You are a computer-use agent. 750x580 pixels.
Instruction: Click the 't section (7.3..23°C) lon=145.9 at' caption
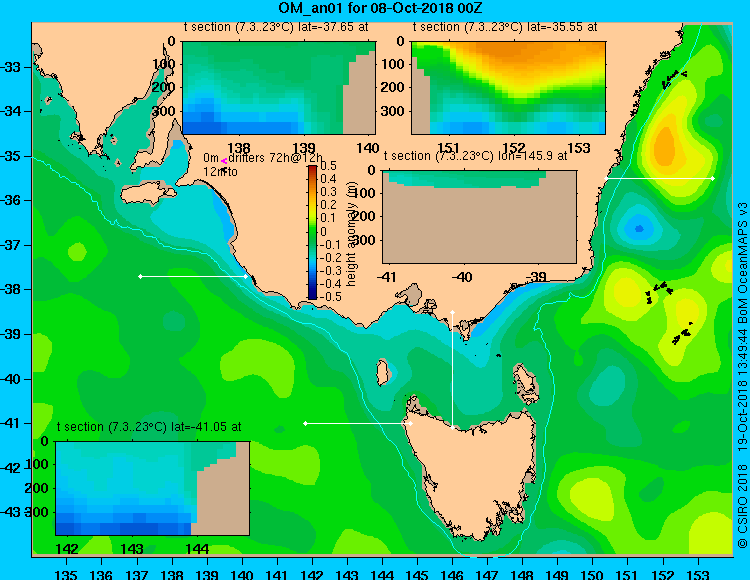(476, 156)
